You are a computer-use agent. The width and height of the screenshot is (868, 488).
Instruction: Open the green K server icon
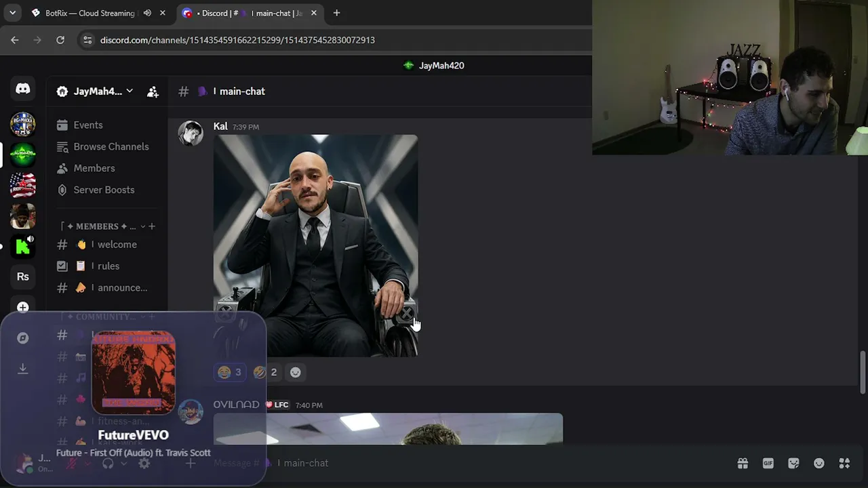point(23,247)
